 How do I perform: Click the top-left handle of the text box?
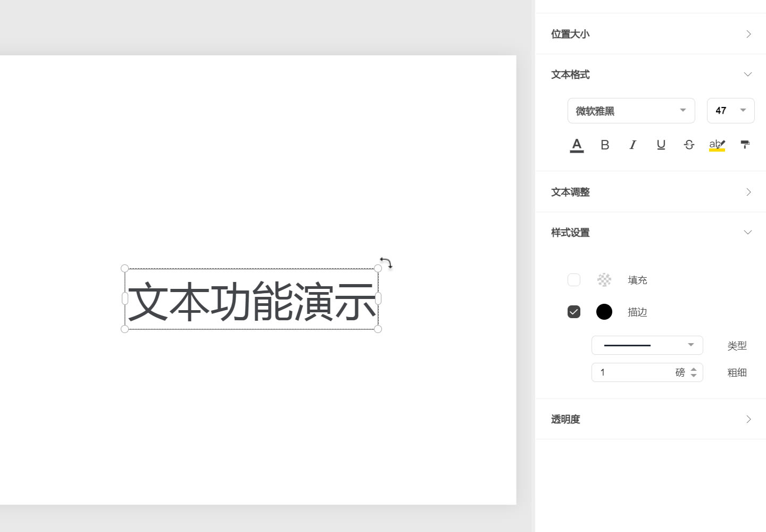click(125, 269)
